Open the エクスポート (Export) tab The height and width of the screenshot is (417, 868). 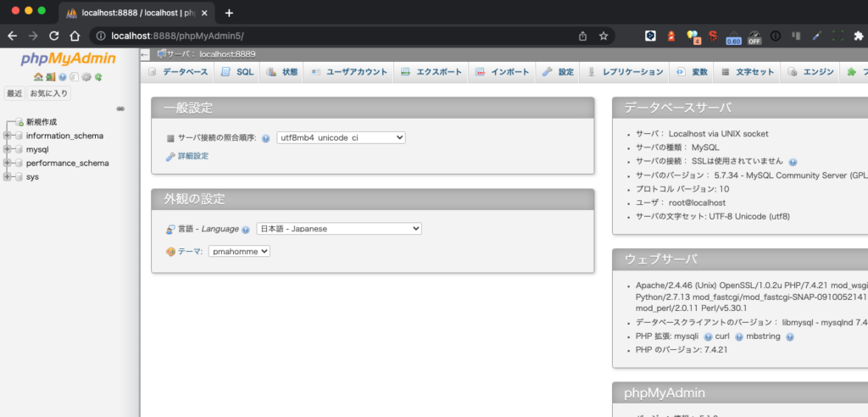[x=431, y=72]
